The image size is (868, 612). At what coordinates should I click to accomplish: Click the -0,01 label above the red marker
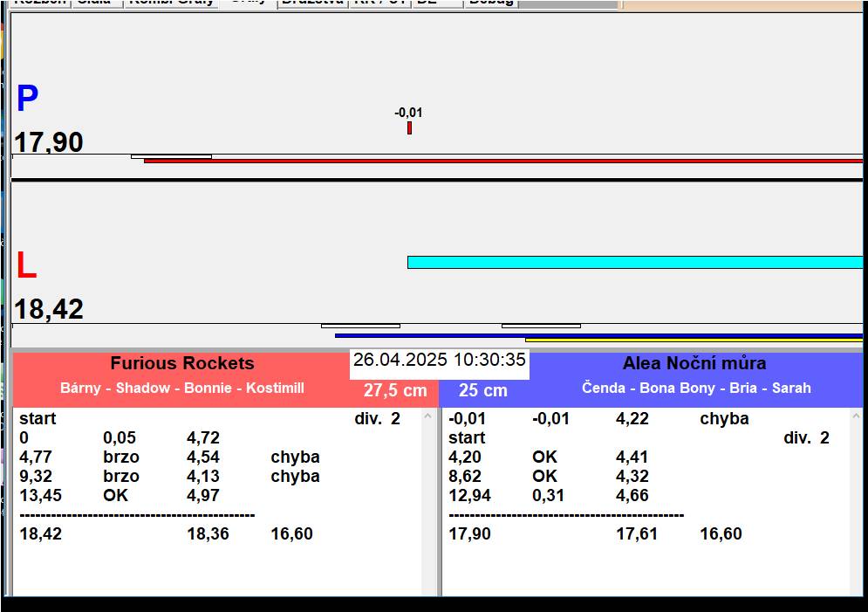click(x=408, y=113)
